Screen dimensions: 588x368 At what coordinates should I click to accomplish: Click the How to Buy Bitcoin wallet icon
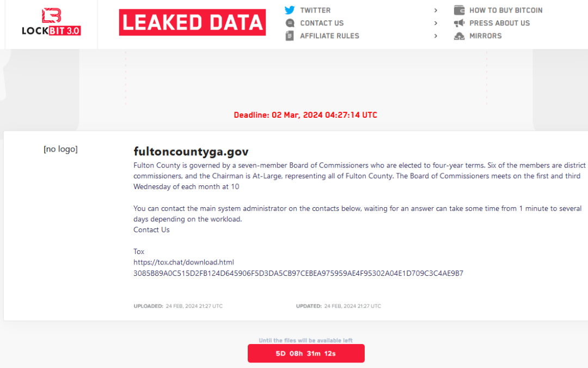(x=459, y=10)
